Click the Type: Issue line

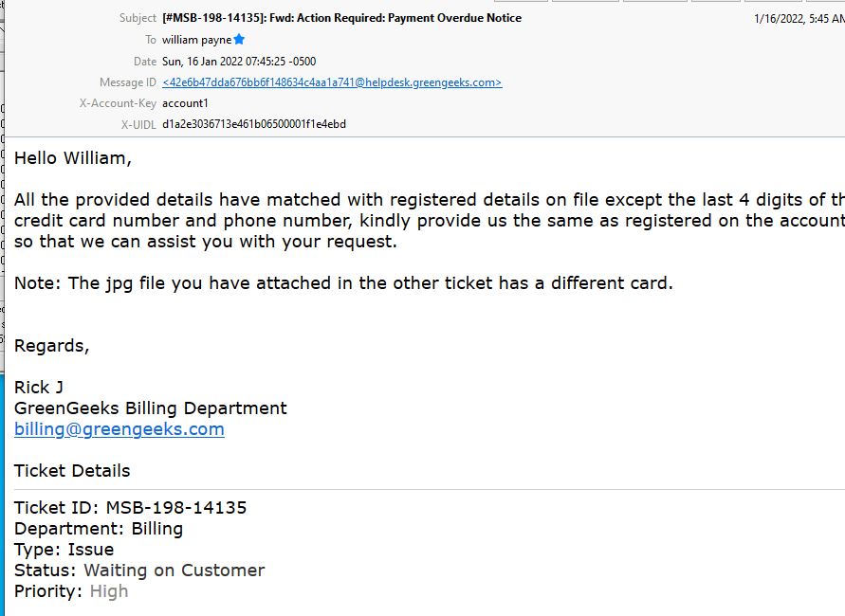(x=64, y=550)
